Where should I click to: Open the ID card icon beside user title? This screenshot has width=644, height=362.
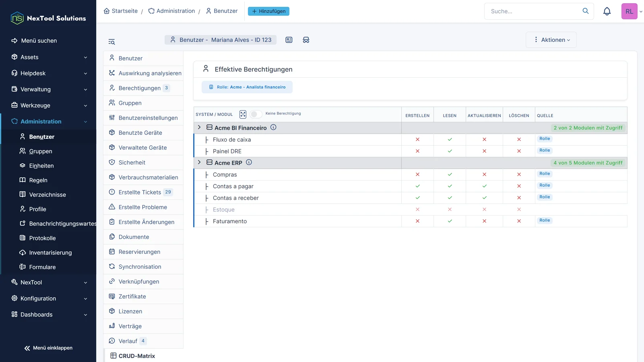tap(289, 40)
